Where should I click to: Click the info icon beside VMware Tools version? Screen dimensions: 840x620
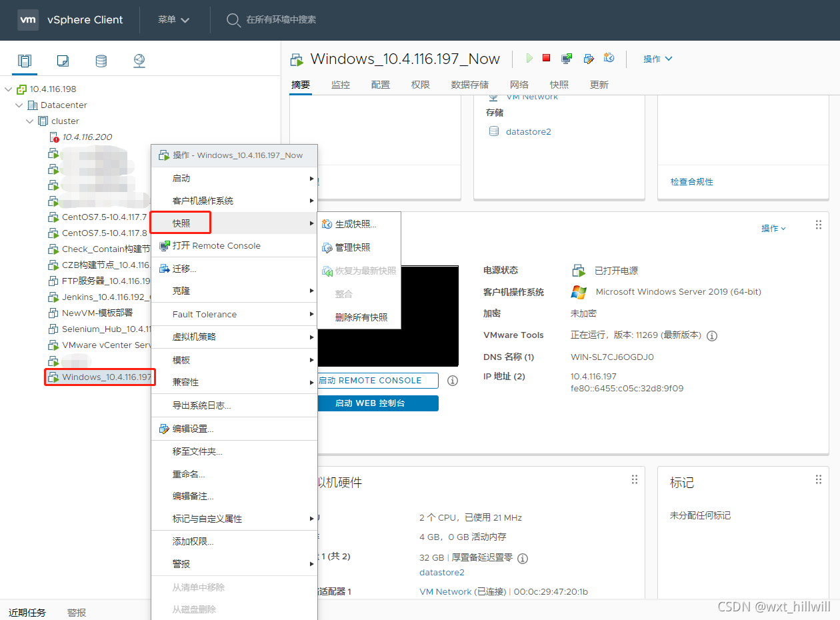click(712, 336)
